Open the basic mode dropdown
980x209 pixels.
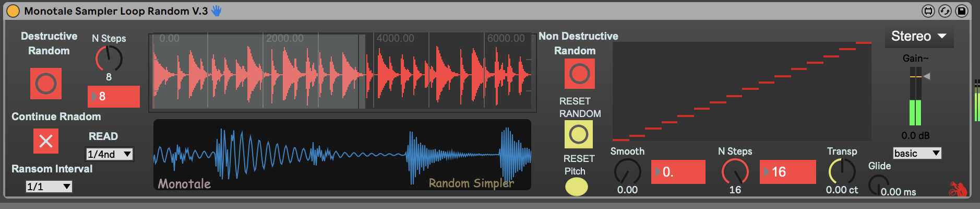917,153
